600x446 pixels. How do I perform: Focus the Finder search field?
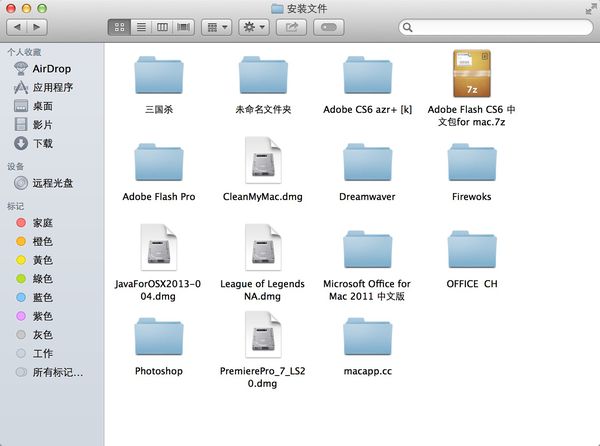coord(496,27)
